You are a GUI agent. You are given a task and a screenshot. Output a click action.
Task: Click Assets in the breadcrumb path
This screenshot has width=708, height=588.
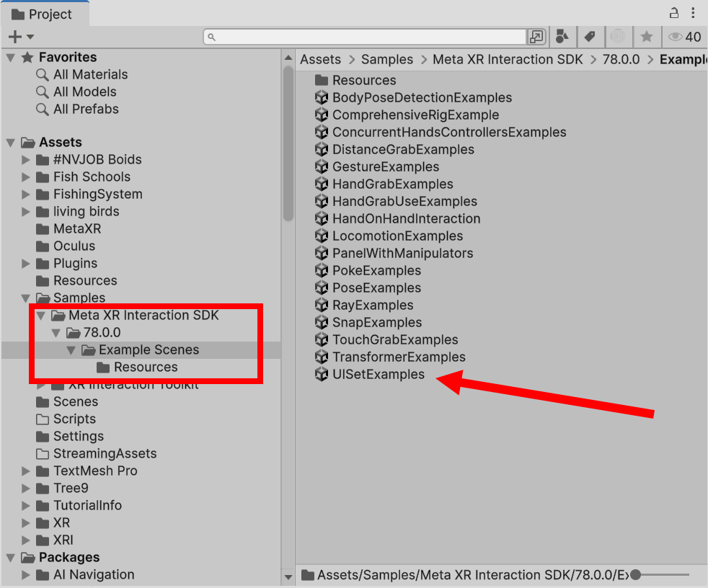321,60
